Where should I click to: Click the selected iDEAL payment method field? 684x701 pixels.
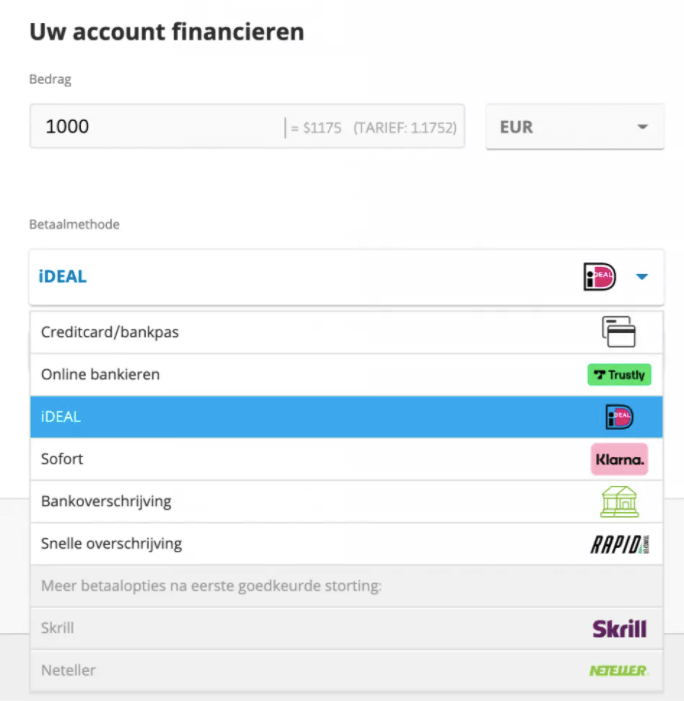(346, 277)
